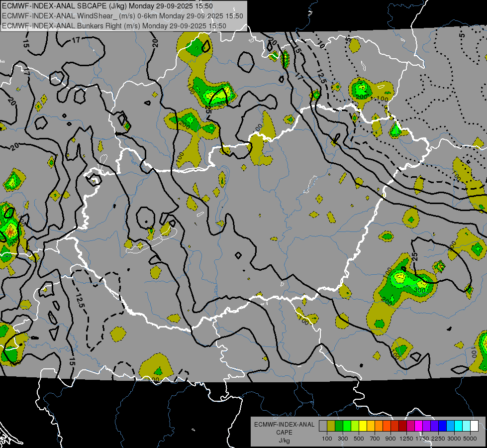Click the grey legend color swatch
Screen dimensions: 487x448
(x=323, y=426)
